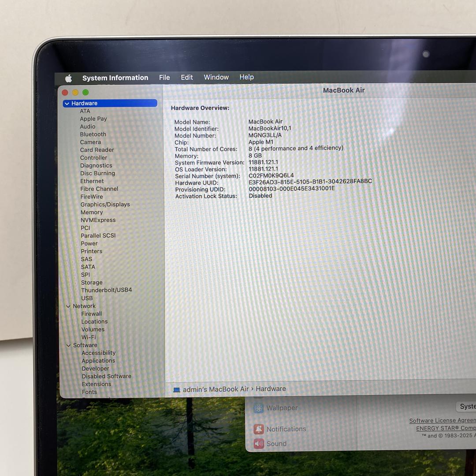Select SPI in the sidebar

click(x=86, y=275)
